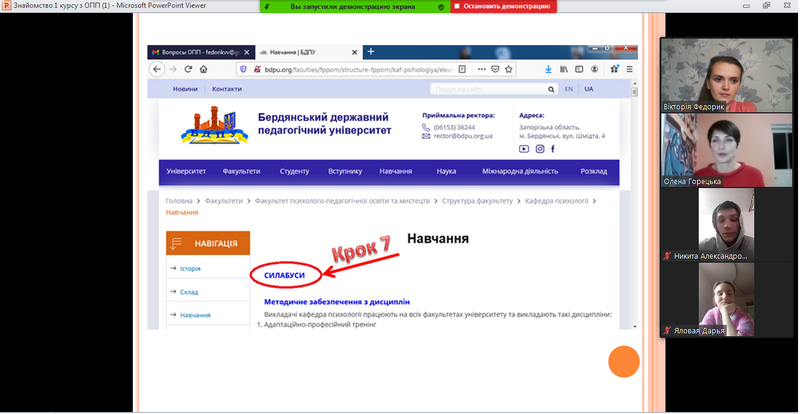This screenshot has width=800, height=414.
Task: Open the Вступнику menu item
Action: 345,172
